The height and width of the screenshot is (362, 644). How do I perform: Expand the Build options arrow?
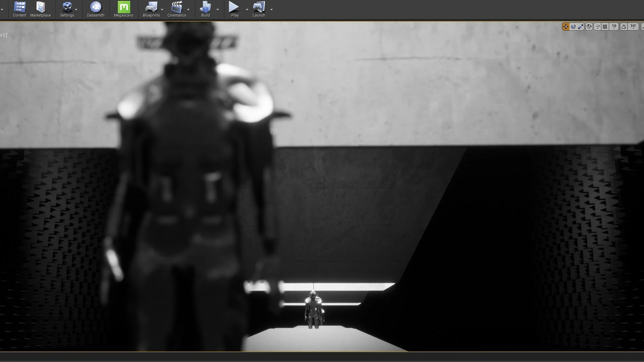218,9
